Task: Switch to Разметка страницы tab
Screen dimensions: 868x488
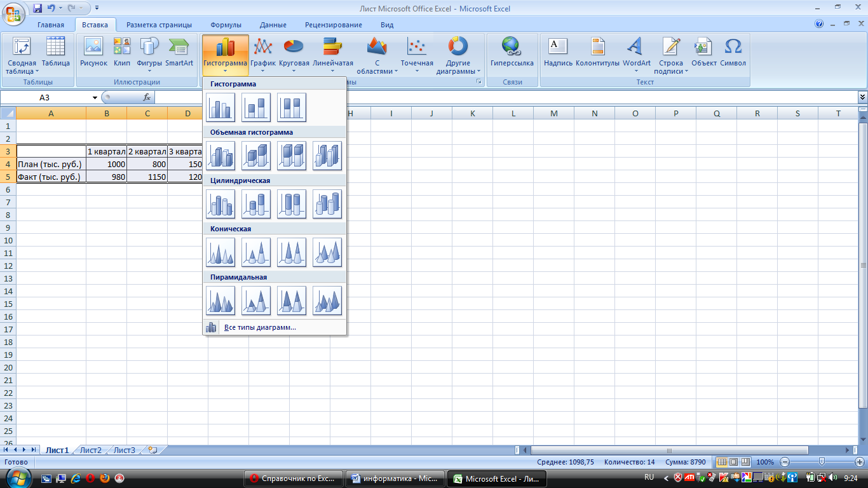Action: coord(159,25)
